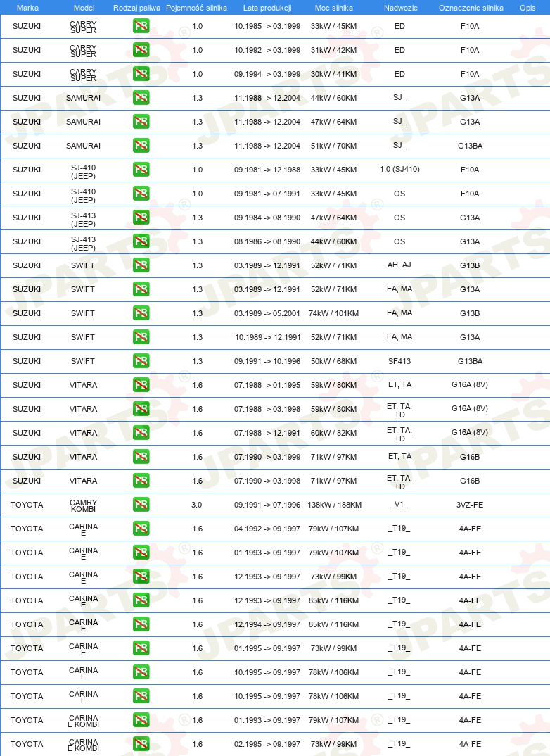Select fuel type icon for SAMURAI 47kW / 64KM
The image size is (550, 756).
coord(141,122)
